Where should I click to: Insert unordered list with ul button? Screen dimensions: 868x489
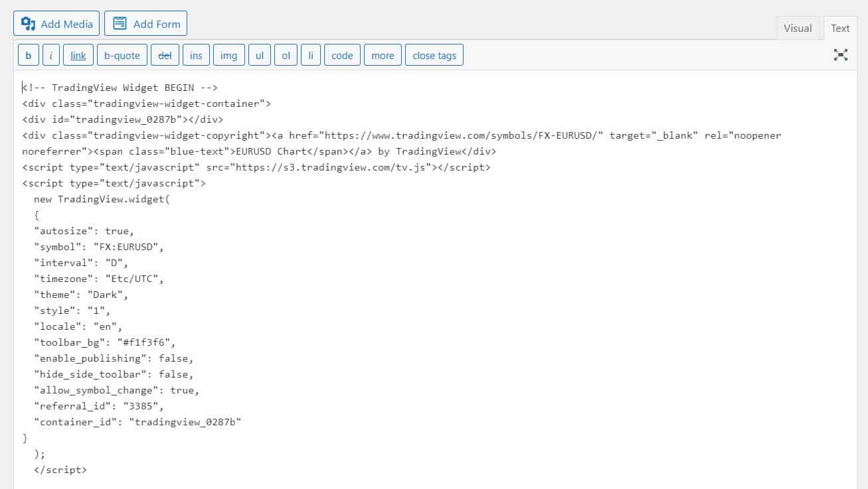pos(260,55)
